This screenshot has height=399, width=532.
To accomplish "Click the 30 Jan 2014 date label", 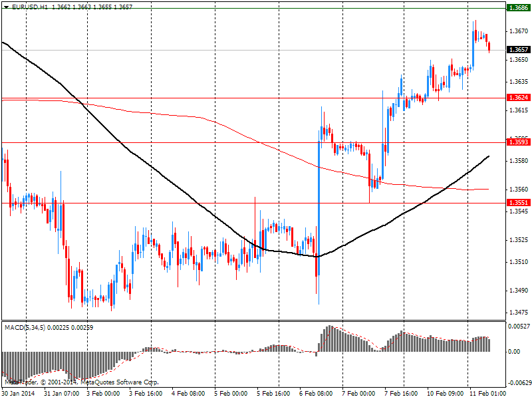I will (19, 394).
